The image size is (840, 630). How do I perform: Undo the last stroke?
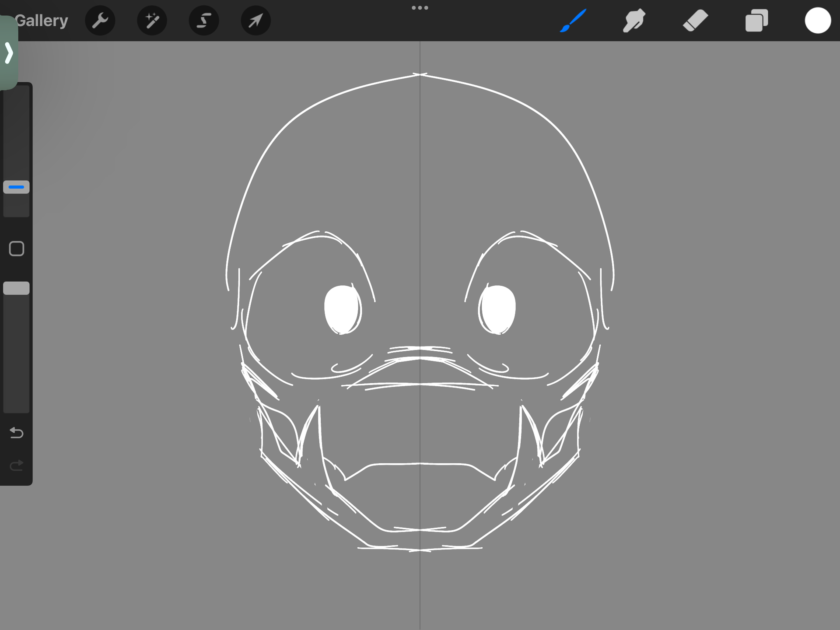pos(17,433)
